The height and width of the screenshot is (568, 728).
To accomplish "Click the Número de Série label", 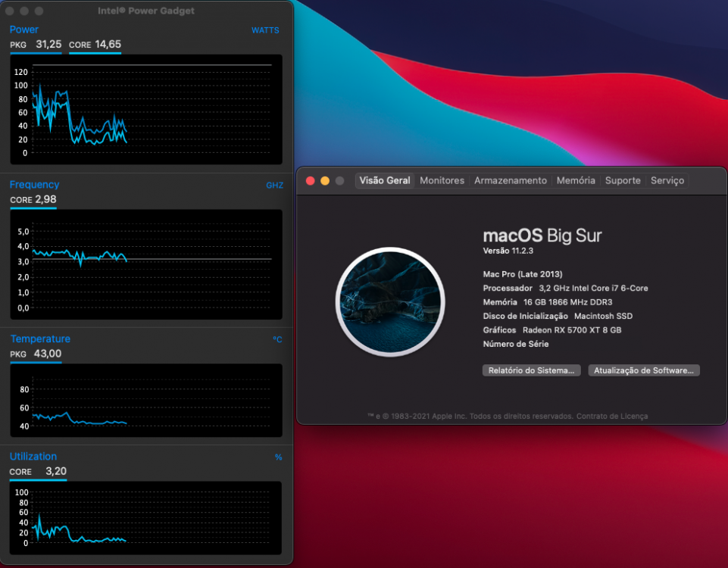I will [515, 344].
